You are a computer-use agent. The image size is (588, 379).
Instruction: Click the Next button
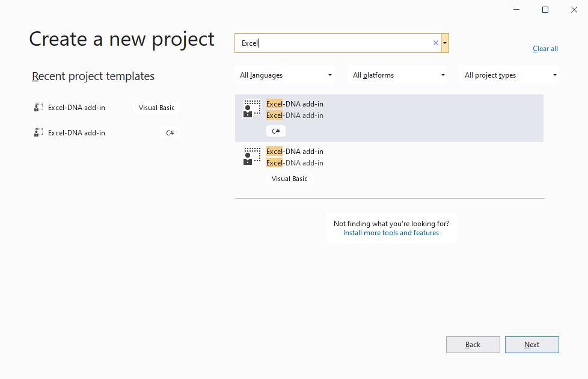pos(531,345)
